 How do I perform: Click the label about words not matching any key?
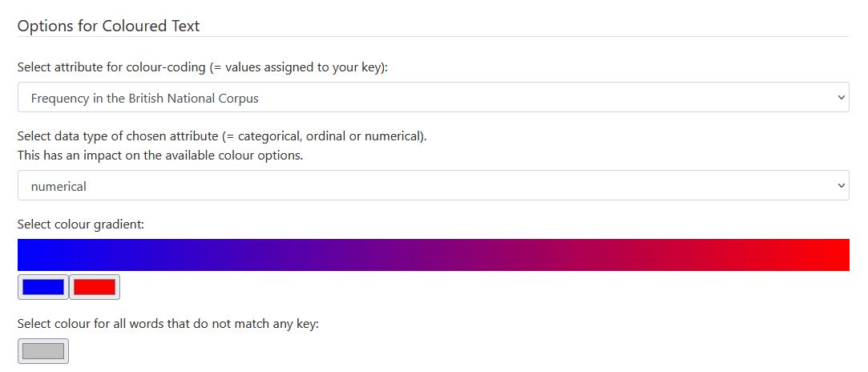pos(168,325)
